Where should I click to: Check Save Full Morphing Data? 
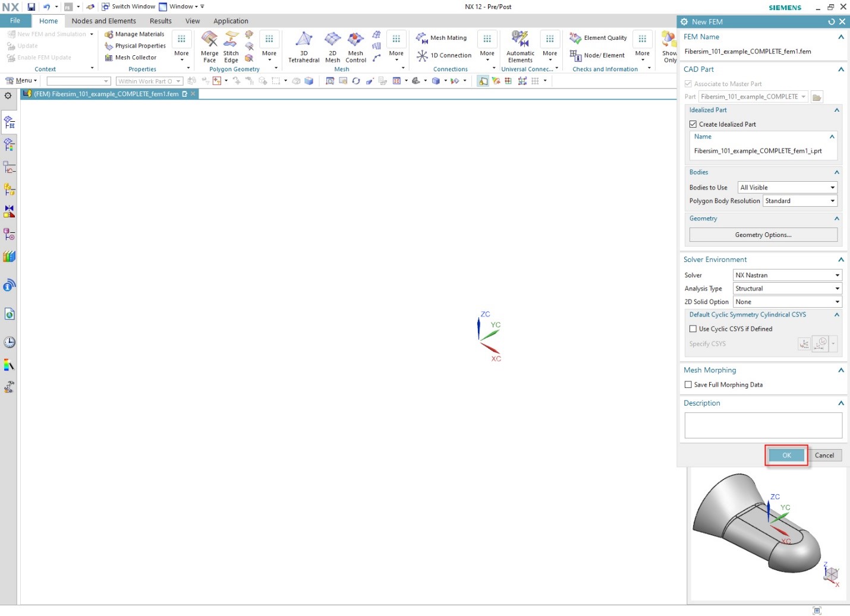coord(688,384)
